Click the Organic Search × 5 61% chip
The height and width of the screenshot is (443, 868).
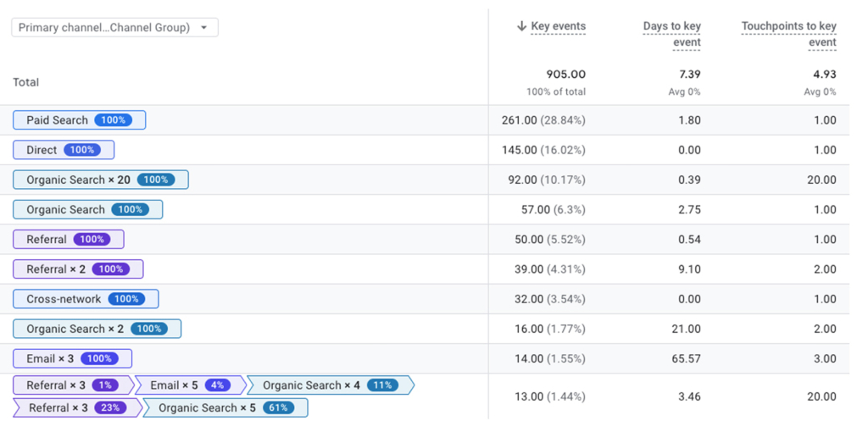click(x=225, y=407)
